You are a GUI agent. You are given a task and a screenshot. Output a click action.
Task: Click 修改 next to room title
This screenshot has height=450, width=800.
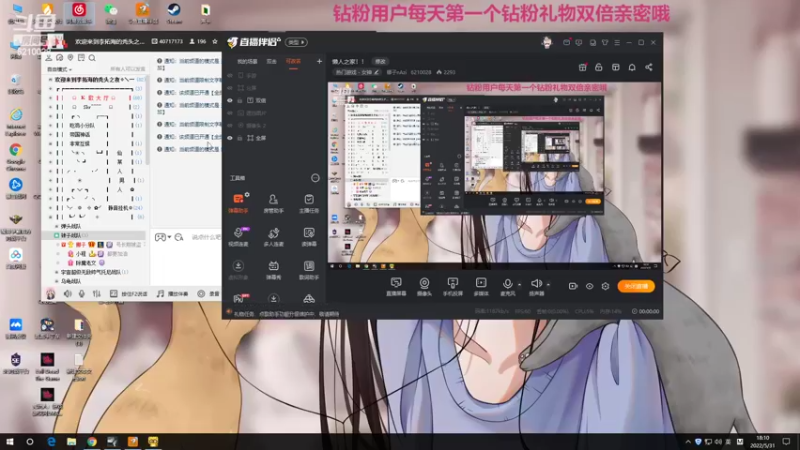(x=380, y=62)
